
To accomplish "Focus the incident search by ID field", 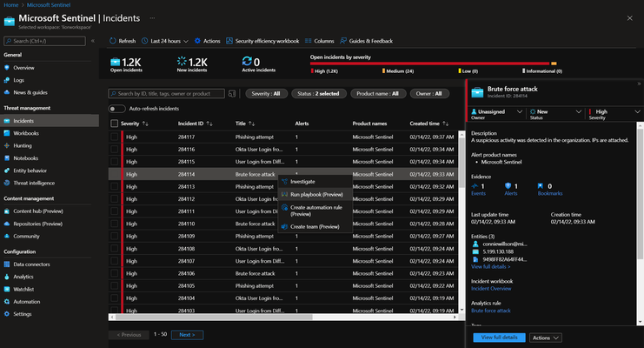I will [x=166, y=94].
